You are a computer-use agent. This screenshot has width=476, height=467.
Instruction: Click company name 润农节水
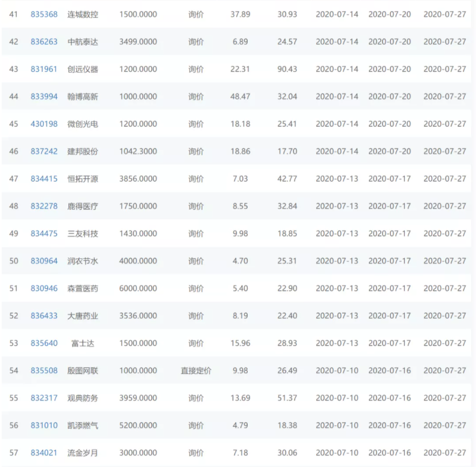pos(82,261)
